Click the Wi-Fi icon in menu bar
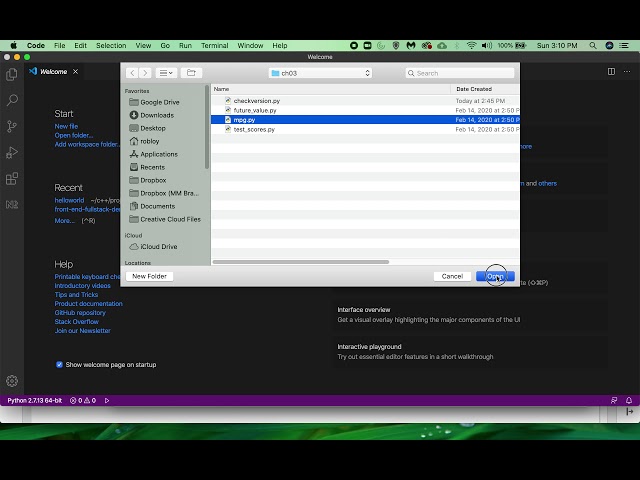 [x=471, y=45]
